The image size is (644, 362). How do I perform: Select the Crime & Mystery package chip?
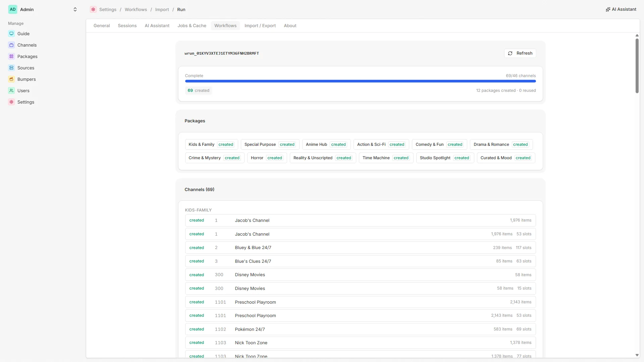(x=215, y=158)
